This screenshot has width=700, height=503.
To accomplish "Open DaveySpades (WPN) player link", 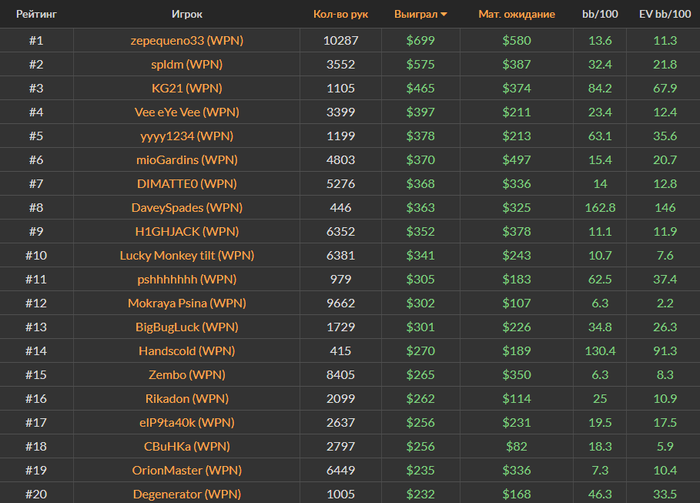I will pyautogui.click(x=187, y=208).
